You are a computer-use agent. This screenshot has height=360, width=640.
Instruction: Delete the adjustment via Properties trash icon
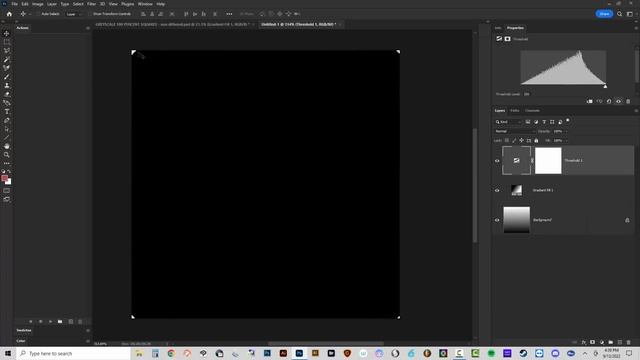[x=628, y=101]
